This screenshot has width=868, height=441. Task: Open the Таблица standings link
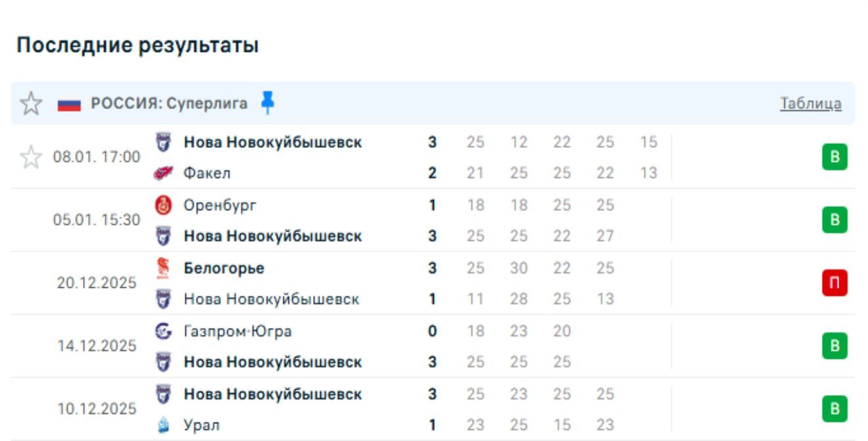click(810, 104)
